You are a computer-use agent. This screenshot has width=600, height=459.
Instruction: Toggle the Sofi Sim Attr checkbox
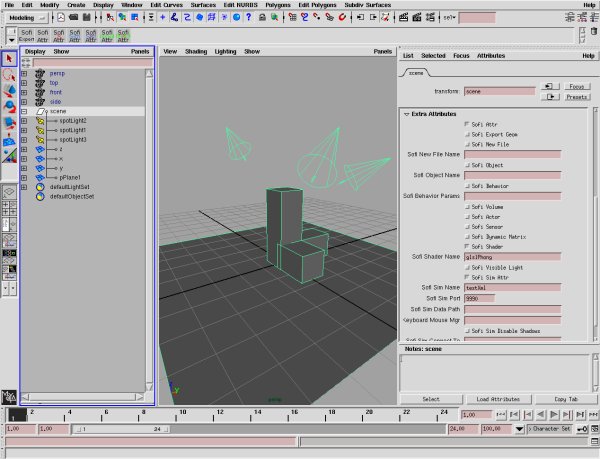(467, 277)
